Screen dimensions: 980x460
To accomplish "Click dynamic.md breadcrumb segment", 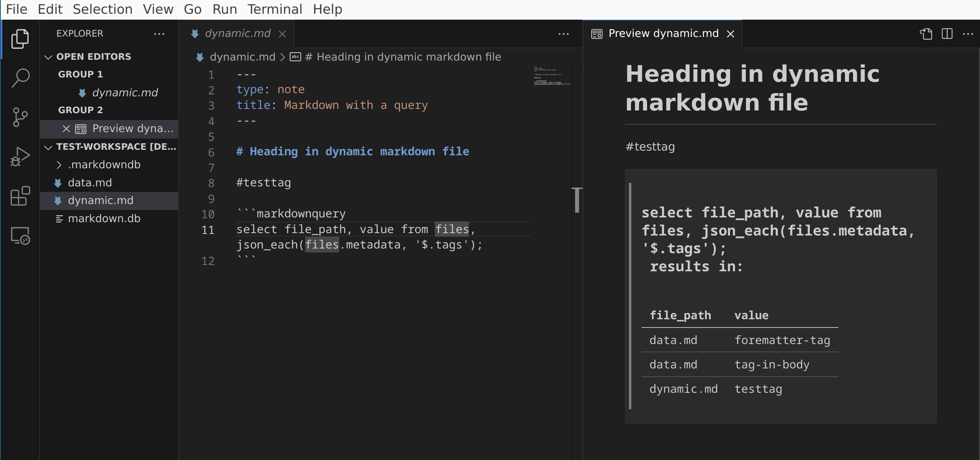I will click(243, 57).
